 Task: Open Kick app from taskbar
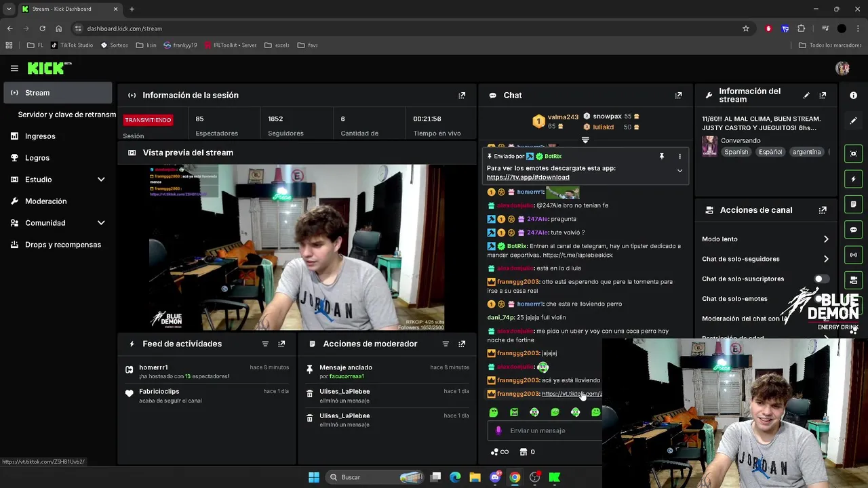pyautogui.click(x=555, y=477)
